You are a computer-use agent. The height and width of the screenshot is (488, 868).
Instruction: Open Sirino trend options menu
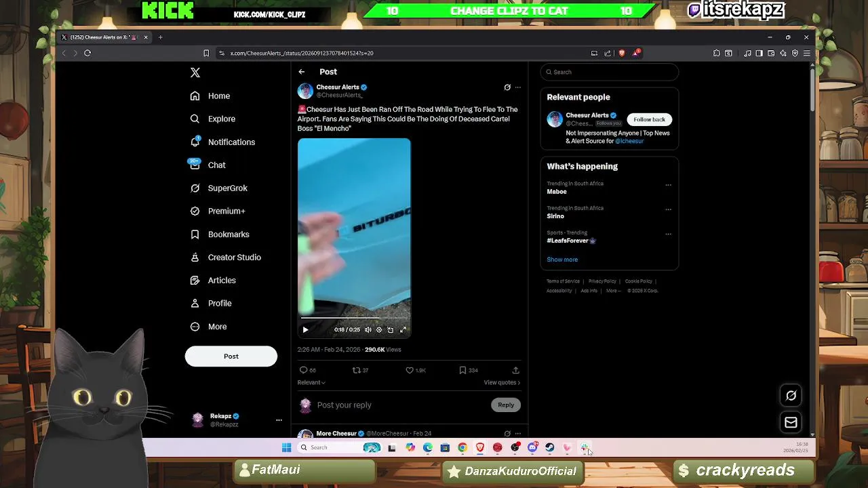coord(668,209)
